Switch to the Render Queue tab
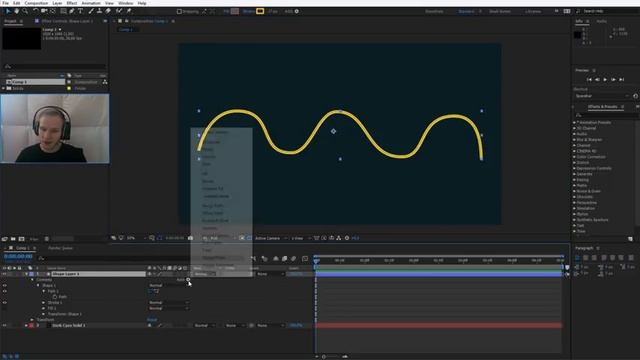Screen dimensions: 640x360 click(60, 248)
